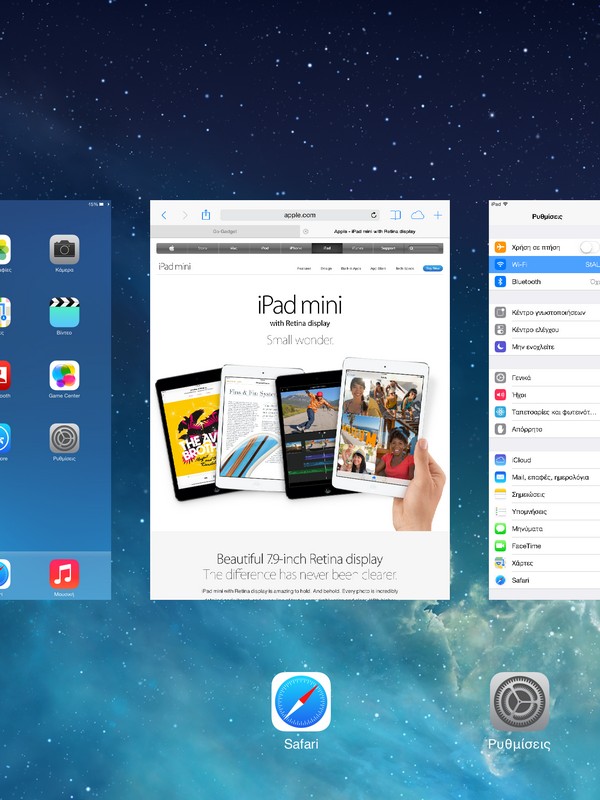Open Χάρτες in the Settings list
Viewport: 600px width, 800px height.
(544, 563)
